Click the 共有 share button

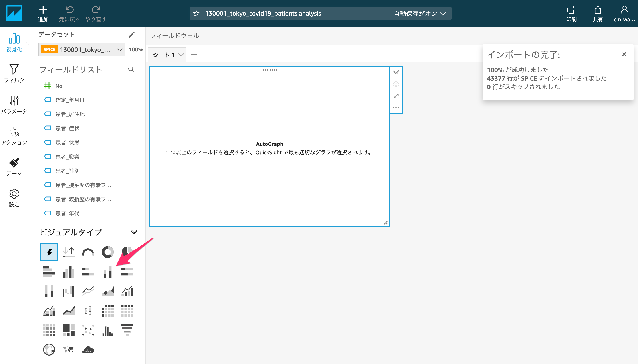point(597,14)
